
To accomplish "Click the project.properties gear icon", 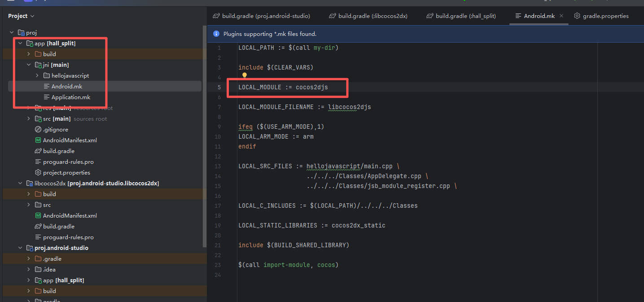I will (x=38, y=173).
